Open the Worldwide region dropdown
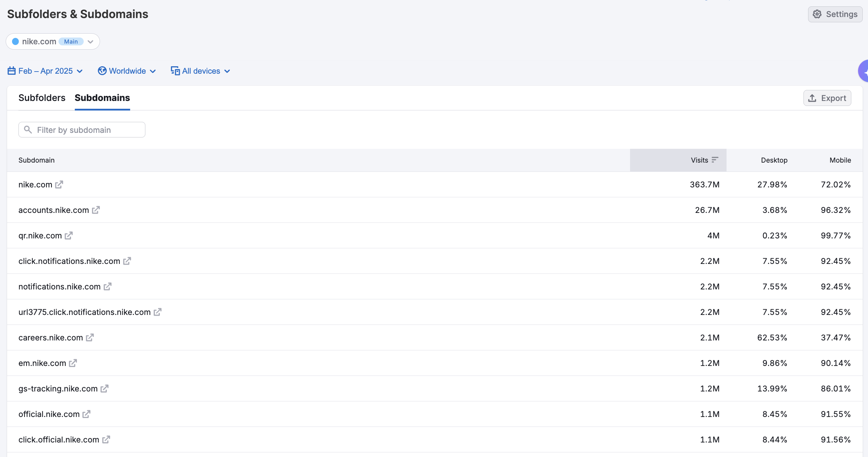The height and width of the screenshot is (457, 868). click(127, 71)
